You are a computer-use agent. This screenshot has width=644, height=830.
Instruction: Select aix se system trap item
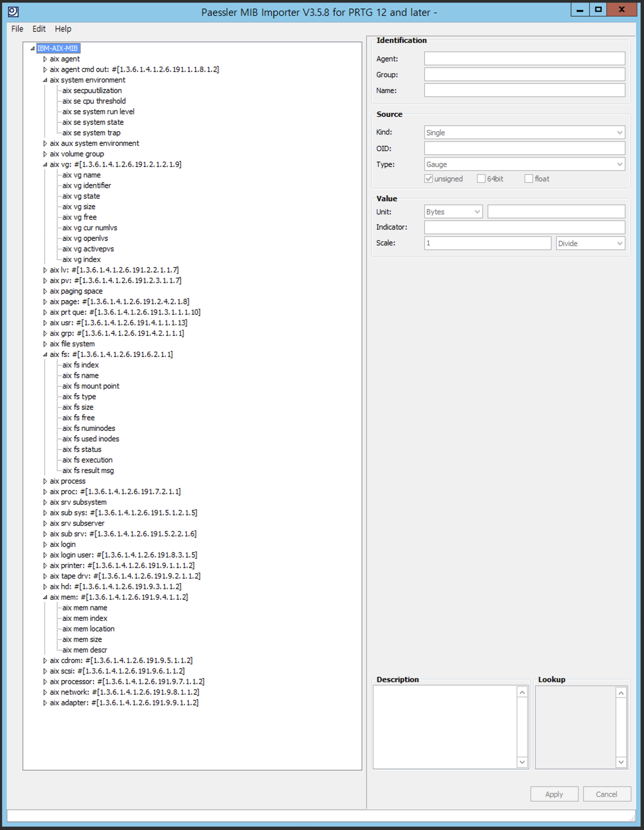click(91, 133)
